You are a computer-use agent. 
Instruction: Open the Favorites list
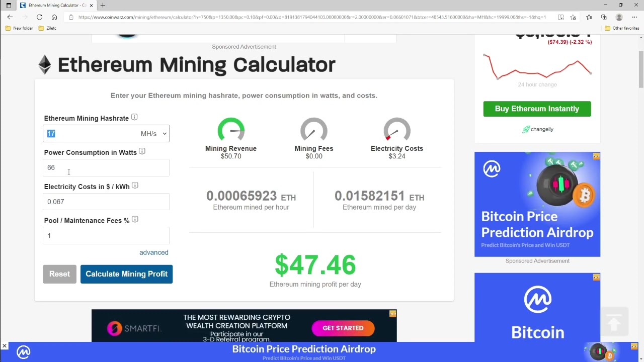[x=589, y=17]
